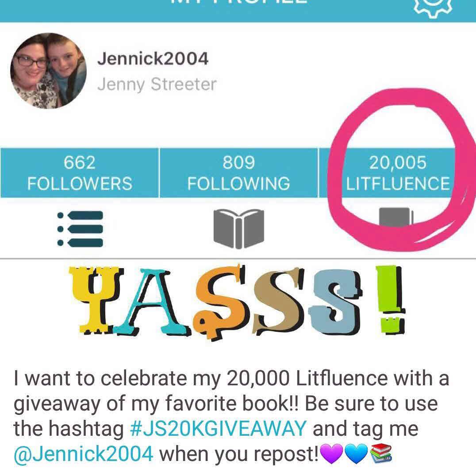This screenshot has width=476, height=476.
Task: Open the 662 Followers list
Action: [x=80, y=173]
